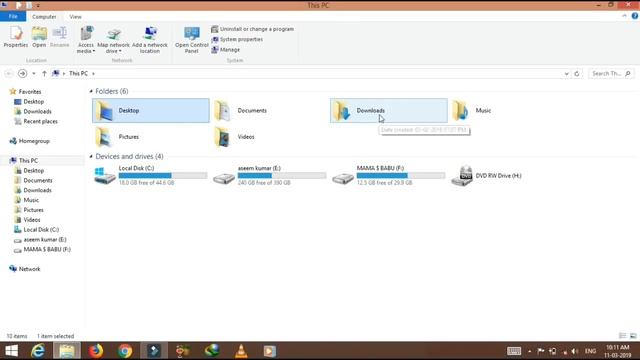Switch to the Computer ribbon tab

point(44,17)
